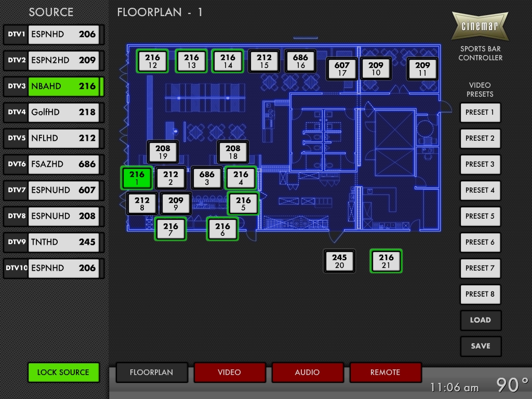Click the 90° temperature reading
The image size is (532, 399).
click(512, 385)
